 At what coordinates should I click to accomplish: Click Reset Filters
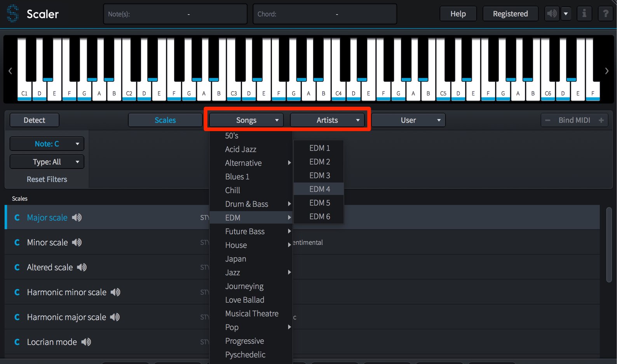47,179
